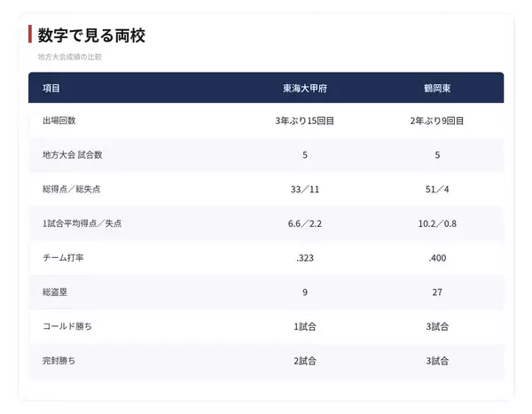Click the subtitle 地方大会成績の比較
Viewport: 532px width, 414px height.
click(x=69, y=57)
